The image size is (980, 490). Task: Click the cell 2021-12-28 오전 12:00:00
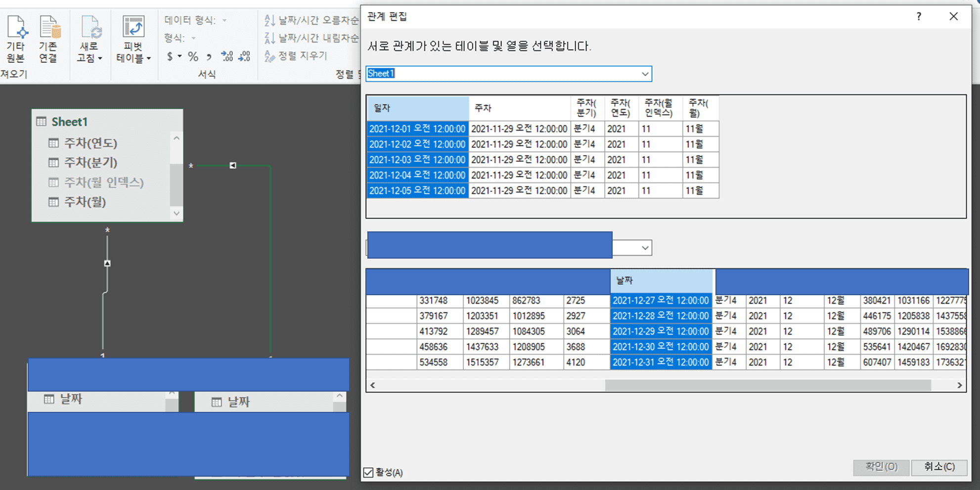click(661, 316)
